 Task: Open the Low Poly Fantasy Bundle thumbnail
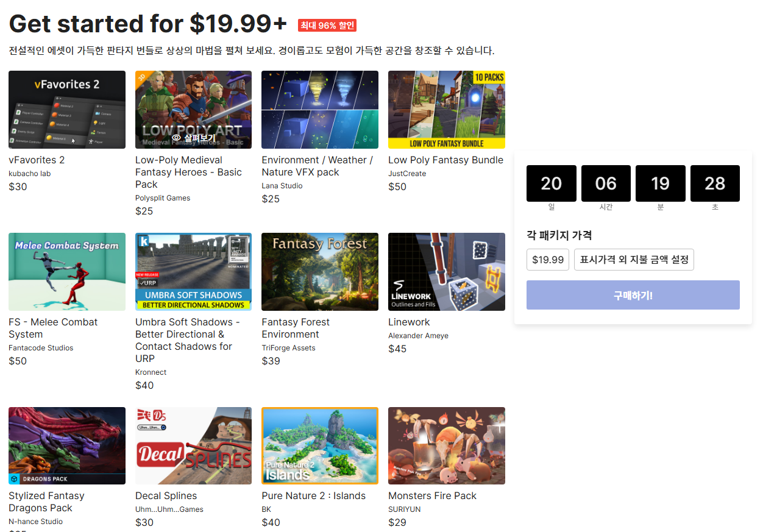447,110
